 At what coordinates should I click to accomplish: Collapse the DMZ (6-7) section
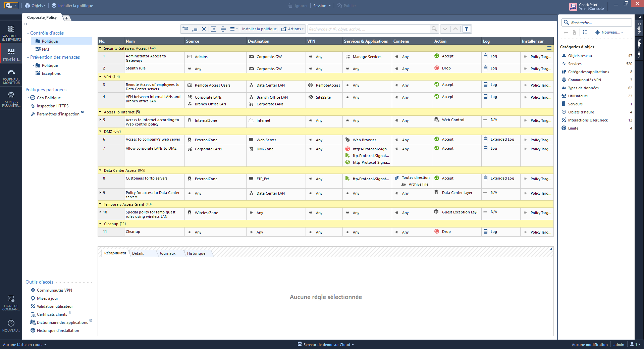100,132
